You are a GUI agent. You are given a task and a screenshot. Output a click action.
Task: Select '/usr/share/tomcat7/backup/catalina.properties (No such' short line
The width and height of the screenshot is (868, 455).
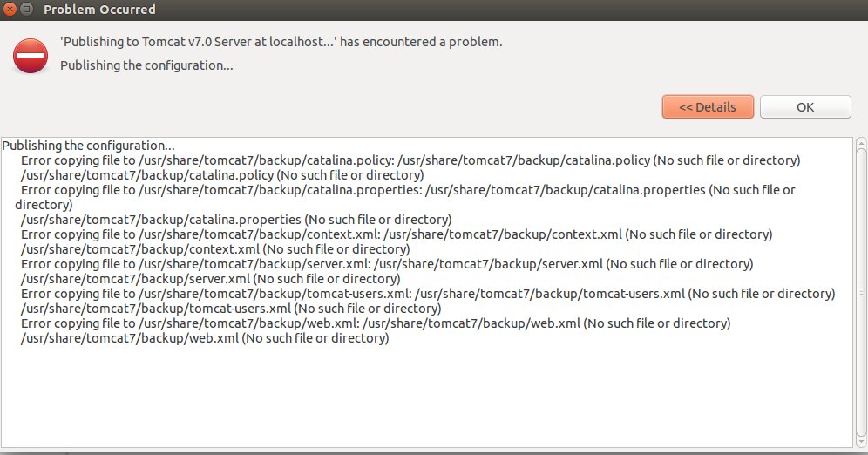(236, 220)
